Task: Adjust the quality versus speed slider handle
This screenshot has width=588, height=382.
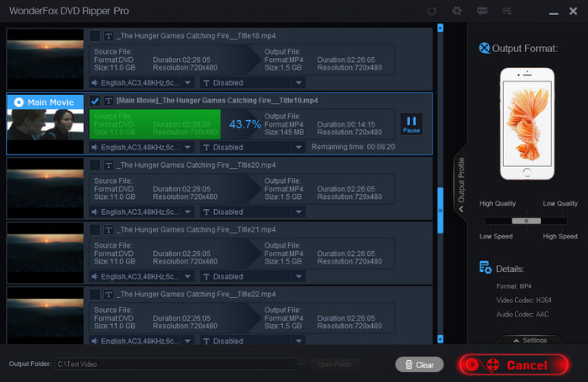Action: 526,221
